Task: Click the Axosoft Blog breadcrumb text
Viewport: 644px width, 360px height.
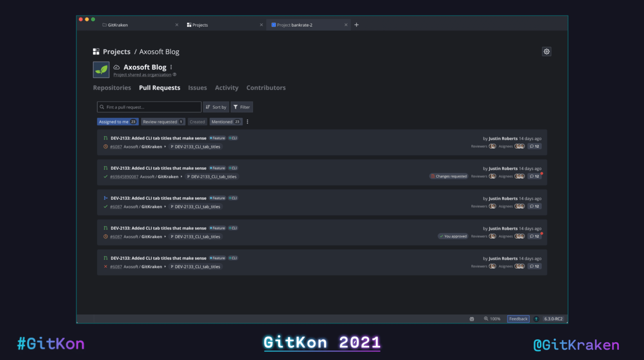Action: point(159,52)
